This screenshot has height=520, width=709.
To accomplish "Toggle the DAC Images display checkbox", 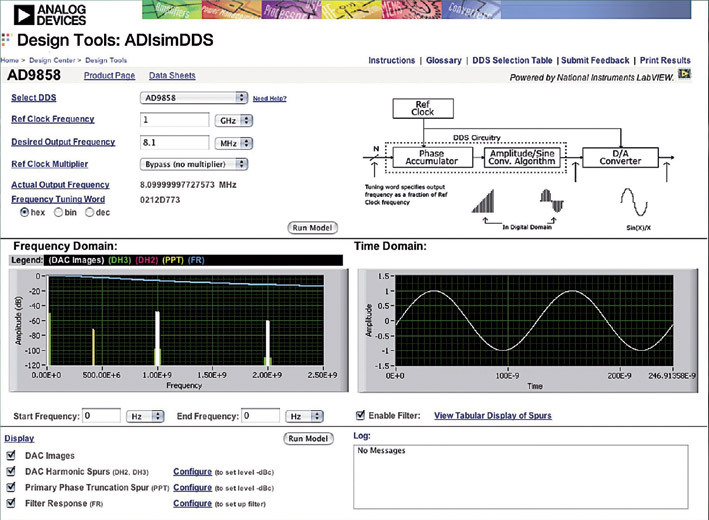I will point(11,455).
